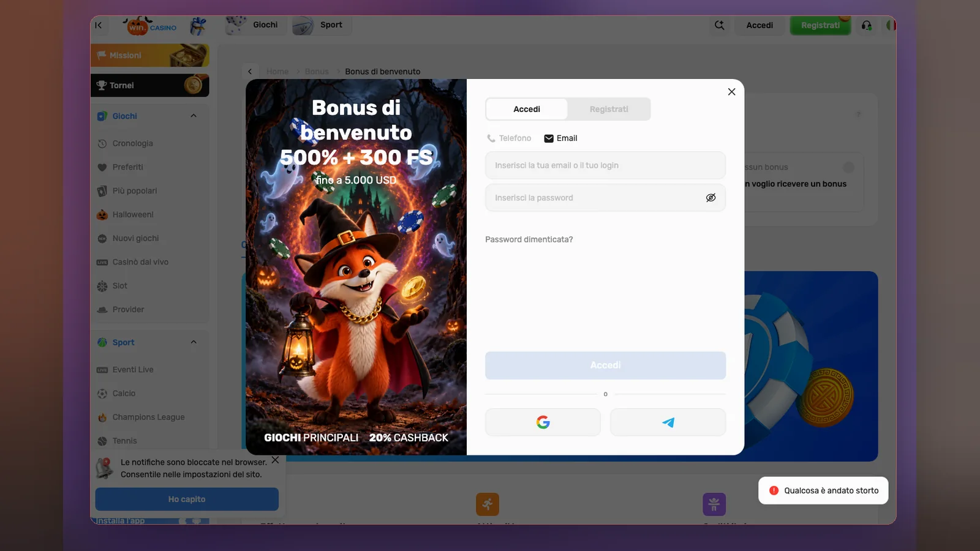
Task: Choose Email login method
Action: point(560,138)
